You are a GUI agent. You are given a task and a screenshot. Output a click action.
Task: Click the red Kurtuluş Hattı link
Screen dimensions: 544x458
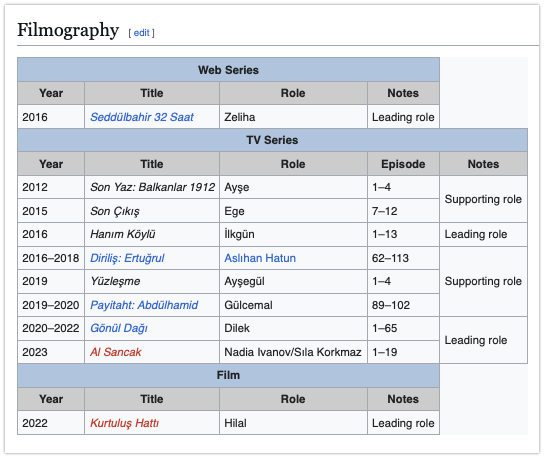pos(124,423)
